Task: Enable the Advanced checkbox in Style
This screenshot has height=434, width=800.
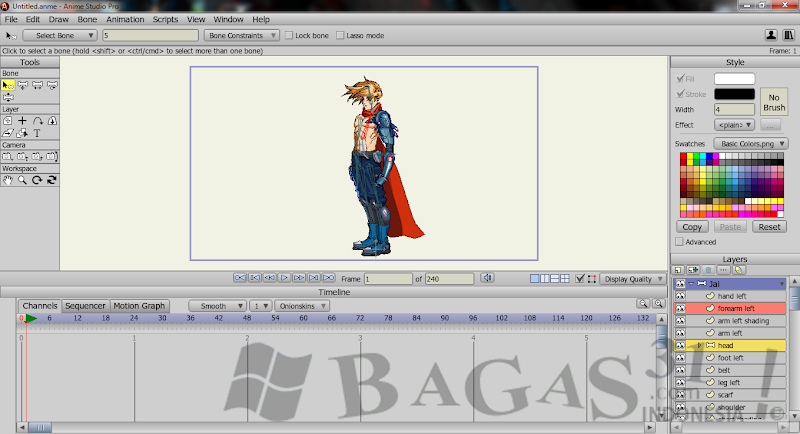Action: tap(679, 242)
